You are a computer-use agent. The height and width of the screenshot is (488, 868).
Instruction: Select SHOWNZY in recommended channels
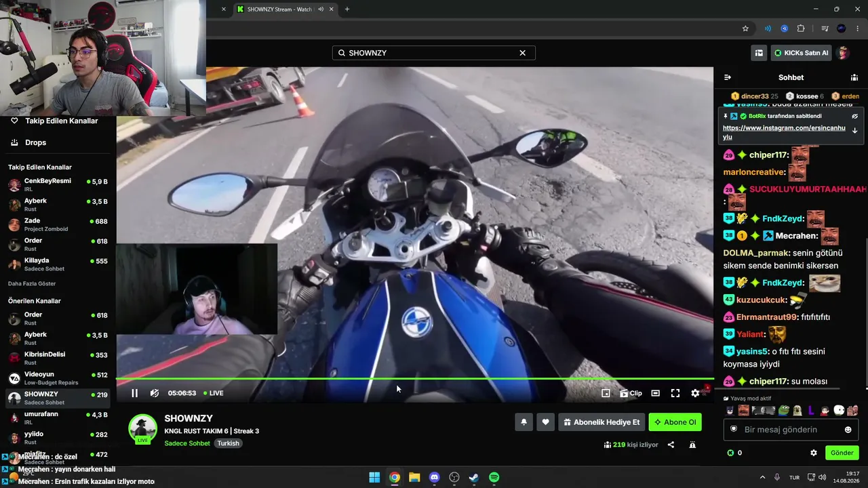coord(58,398)
